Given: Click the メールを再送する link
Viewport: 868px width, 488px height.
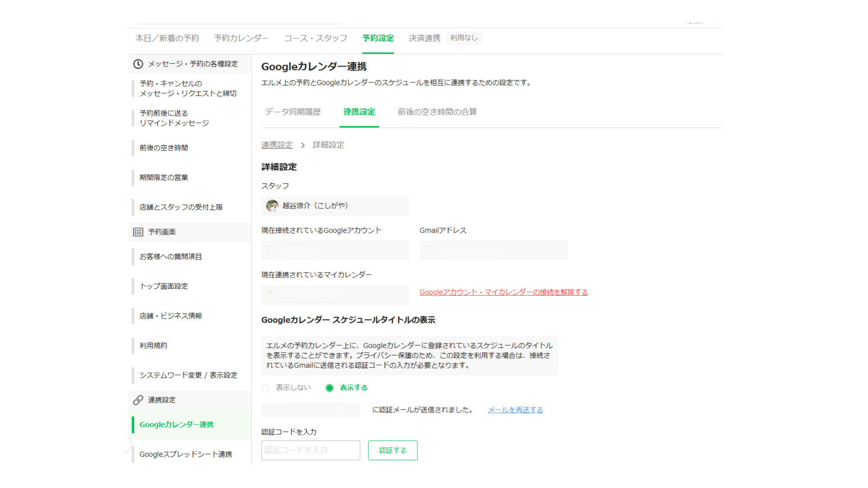Looking at the screenshot, I should (x=515, y=410).
